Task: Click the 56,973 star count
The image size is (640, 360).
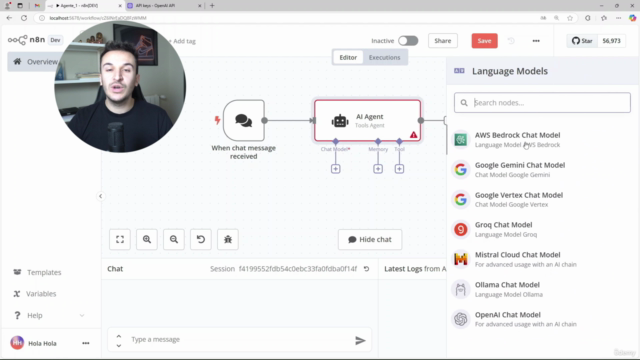Action: pyautogui.click(x=611, y=41)
